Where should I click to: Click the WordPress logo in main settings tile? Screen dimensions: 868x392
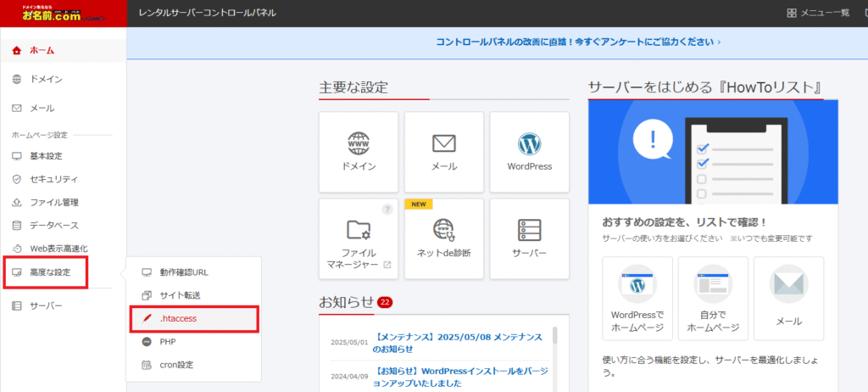529,143
